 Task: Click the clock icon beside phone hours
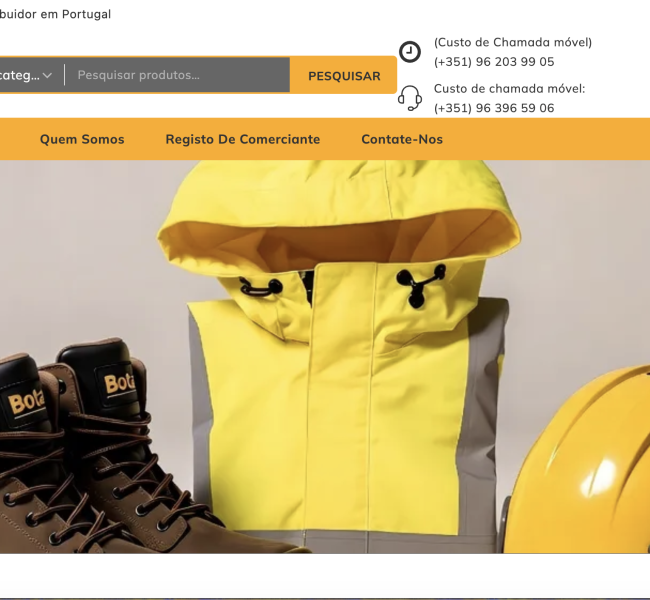click(x=410, y=52)
